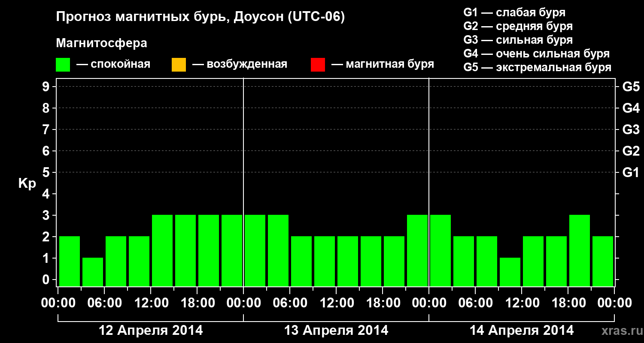Click the 06:00–09:00 bar on 14 Апреля
644x343 pixels.
487,261
